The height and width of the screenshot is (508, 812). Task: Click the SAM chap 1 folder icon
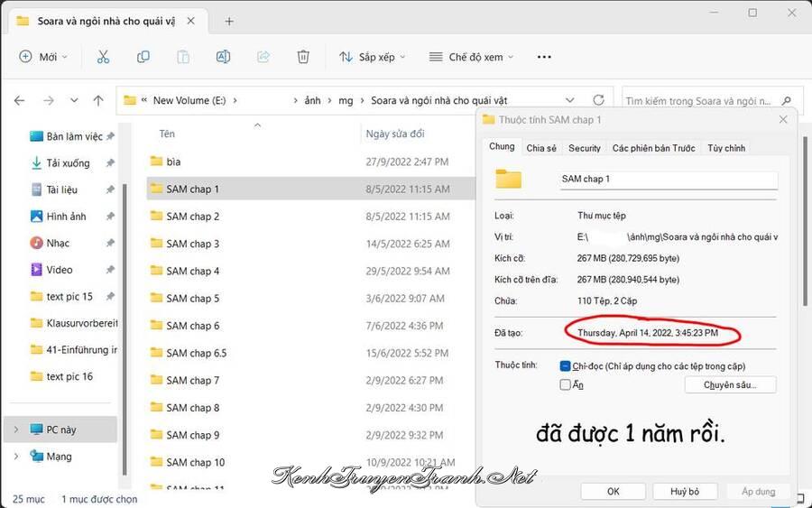pos(156,189)
